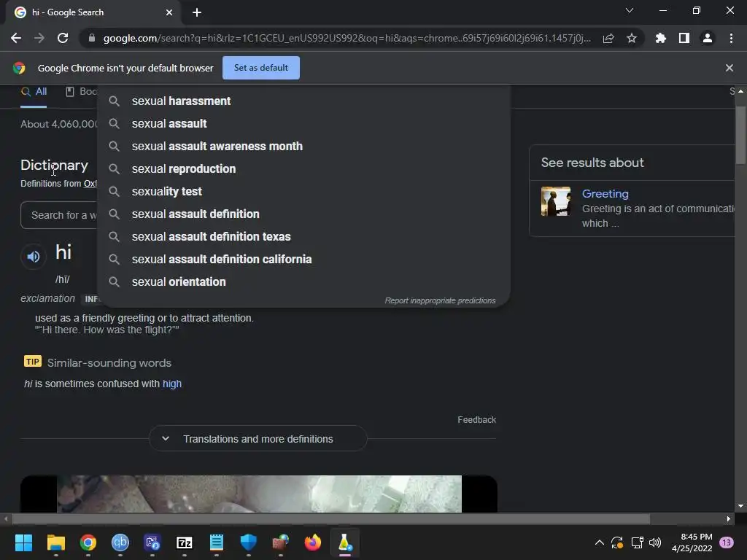Play pronunciation audio for 'hi'
747x560 pixels.
34,257
